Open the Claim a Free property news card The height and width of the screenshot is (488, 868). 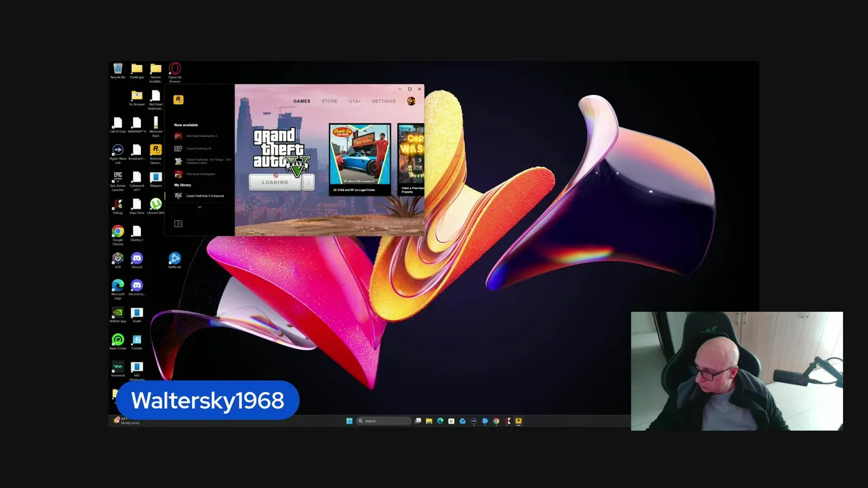tap(411, 159)
